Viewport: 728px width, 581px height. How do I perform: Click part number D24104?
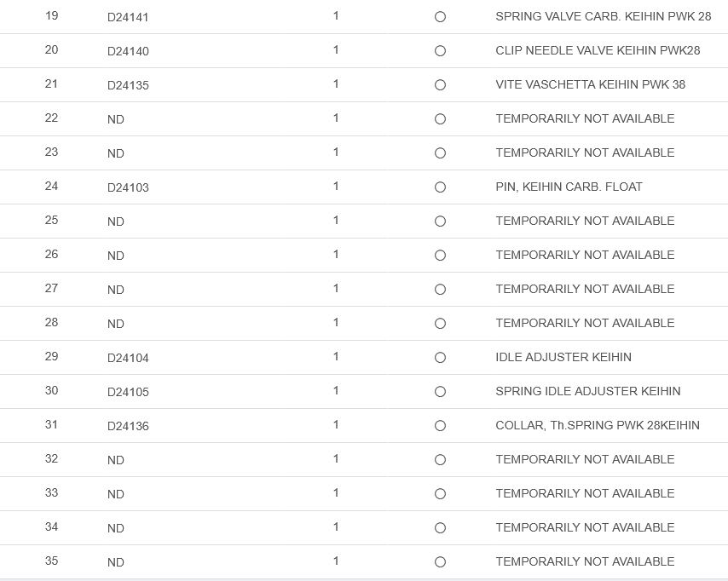click(128, 358)
